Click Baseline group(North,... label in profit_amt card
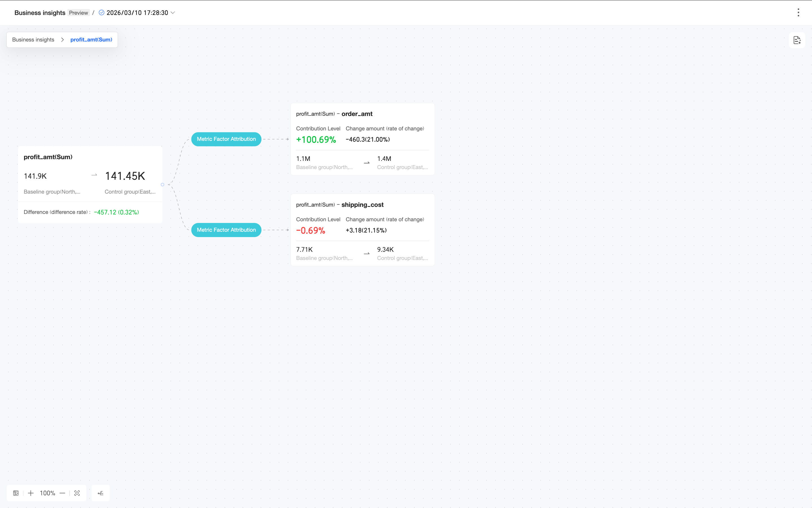The width and height of the screenshot is (812, 508). pyautogui.click(x=52, y=192)
